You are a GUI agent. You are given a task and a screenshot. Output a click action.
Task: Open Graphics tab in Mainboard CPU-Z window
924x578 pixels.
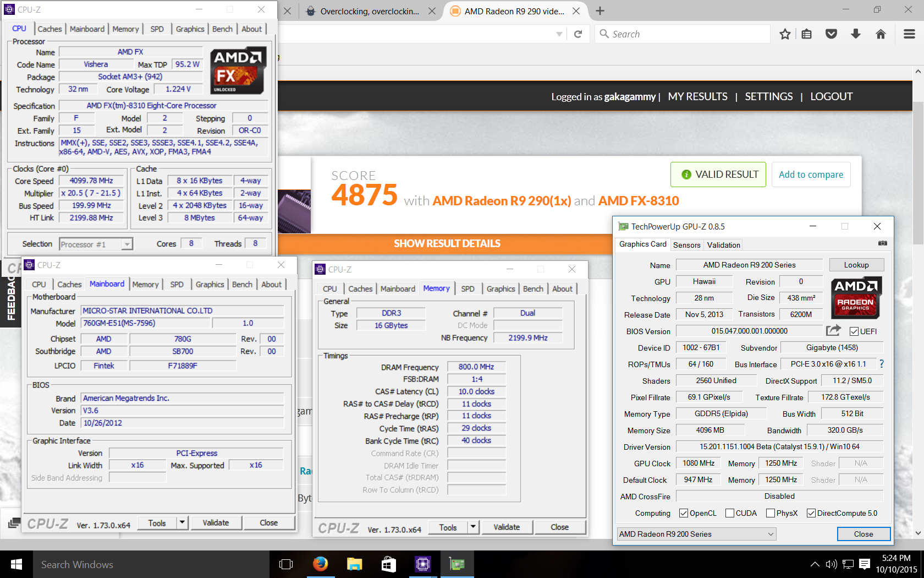[210, 285]
